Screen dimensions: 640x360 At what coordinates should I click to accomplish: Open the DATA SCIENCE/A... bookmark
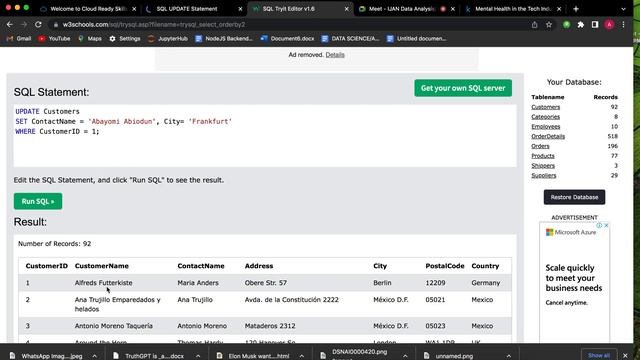pos(350,38)
